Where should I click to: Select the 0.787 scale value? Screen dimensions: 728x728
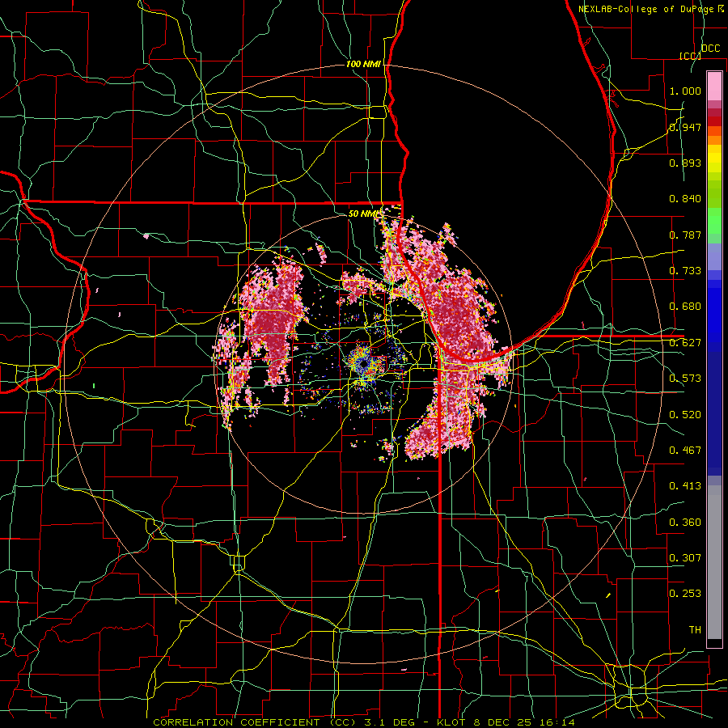pos(685,235)
